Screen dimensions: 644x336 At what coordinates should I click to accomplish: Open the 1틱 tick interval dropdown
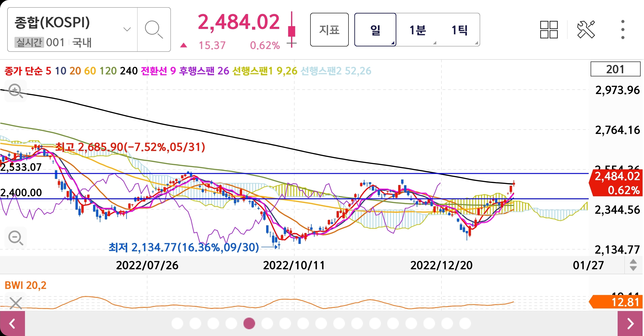(460, 30)
